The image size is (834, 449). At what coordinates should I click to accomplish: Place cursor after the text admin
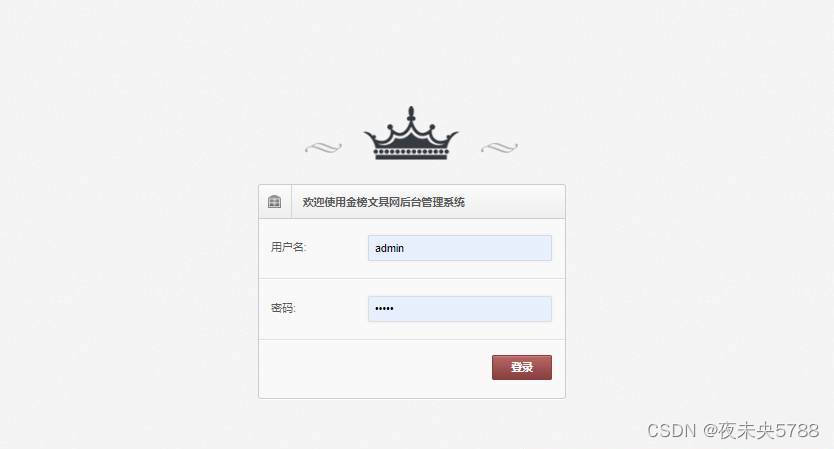(405, 248)
